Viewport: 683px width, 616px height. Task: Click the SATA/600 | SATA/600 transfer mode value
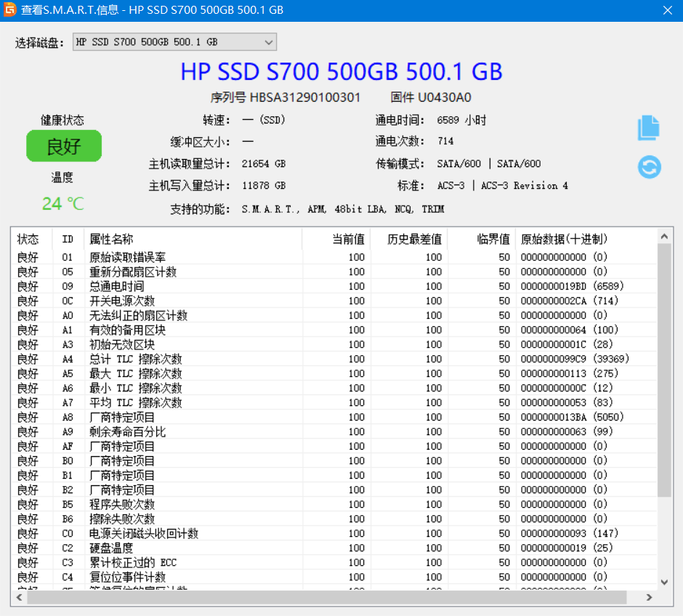point(489,163)
